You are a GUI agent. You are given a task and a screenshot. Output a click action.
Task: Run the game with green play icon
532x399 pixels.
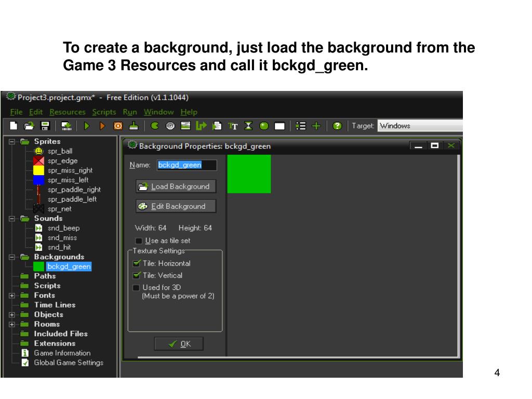click(x=87, y=126)
